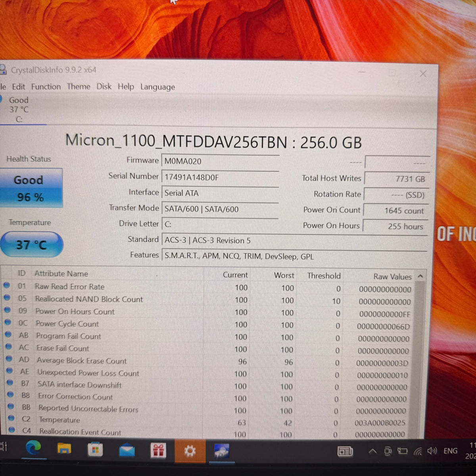Image resolution: width=476 pixels, height=476 pixels.
Task: Select the Raw Read Error Rate row
Action: pos(208,287)
